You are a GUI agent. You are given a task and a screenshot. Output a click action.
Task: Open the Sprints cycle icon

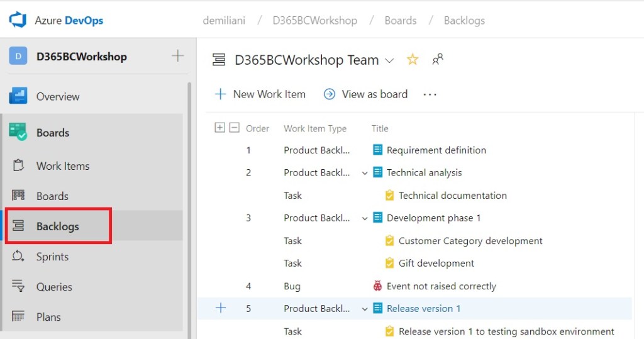[x=18, y=256]
